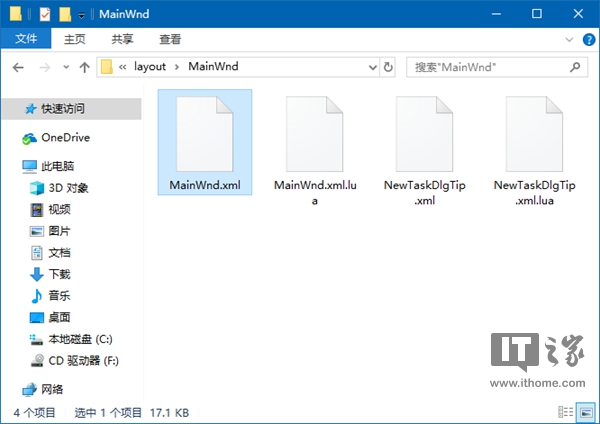
Task: Switch to details view in status bar
Action: point(566,412)
